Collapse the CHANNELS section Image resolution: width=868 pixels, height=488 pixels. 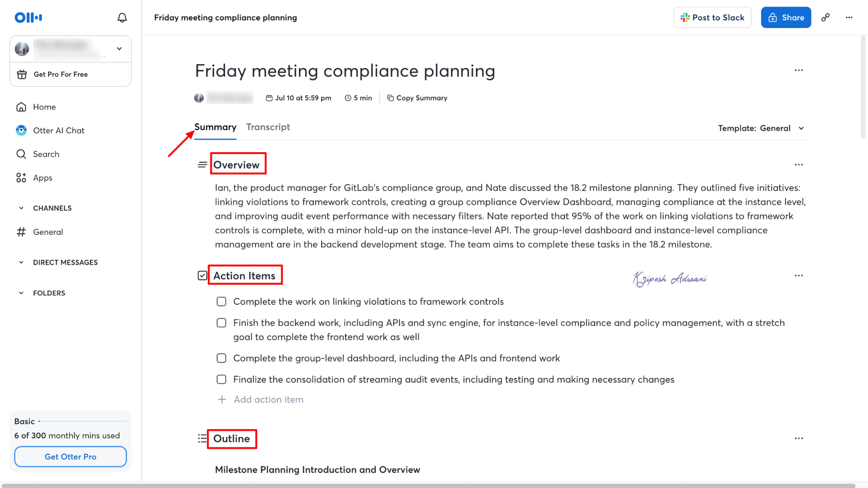[x=21, y=208]
